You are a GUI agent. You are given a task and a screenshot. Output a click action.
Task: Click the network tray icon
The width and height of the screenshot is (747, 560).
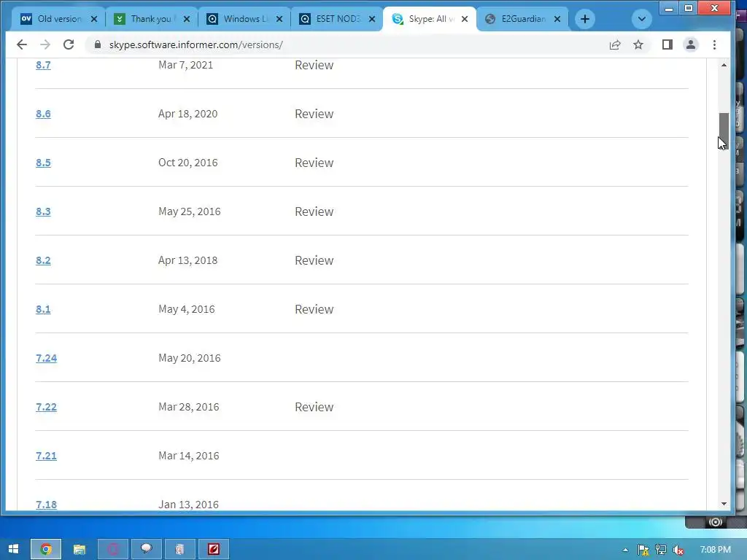point(661,550)
